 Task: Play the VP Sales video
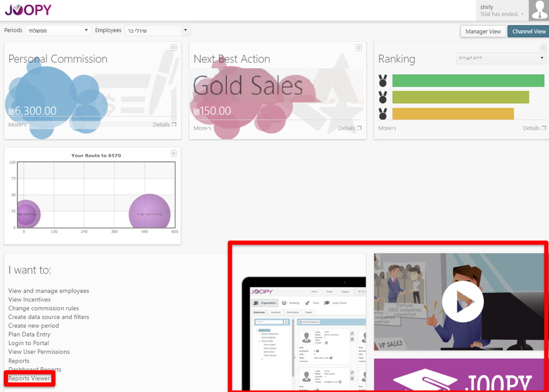pyautogui.click(x=463, y=301)
